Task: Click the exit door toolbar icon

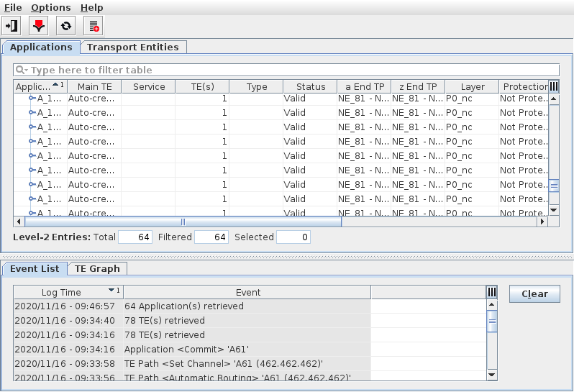Action: [x=12, y=26]
